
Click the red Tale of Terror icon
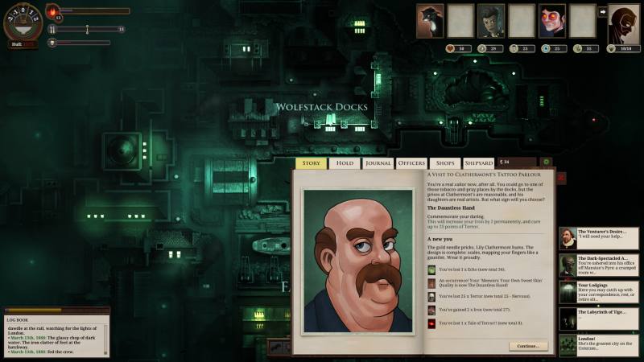[x=431, y=323]
